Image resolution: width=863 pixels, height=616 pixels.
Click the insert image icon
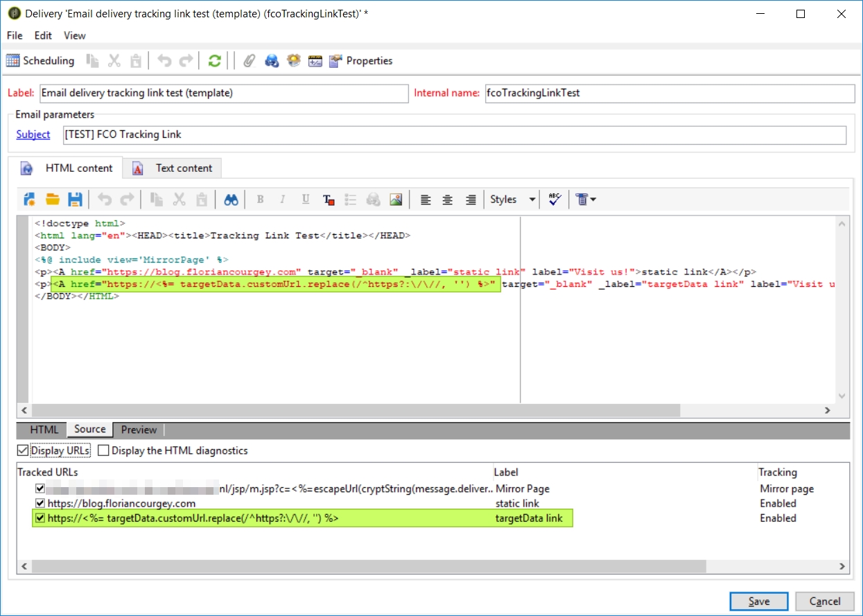[396, 200]
